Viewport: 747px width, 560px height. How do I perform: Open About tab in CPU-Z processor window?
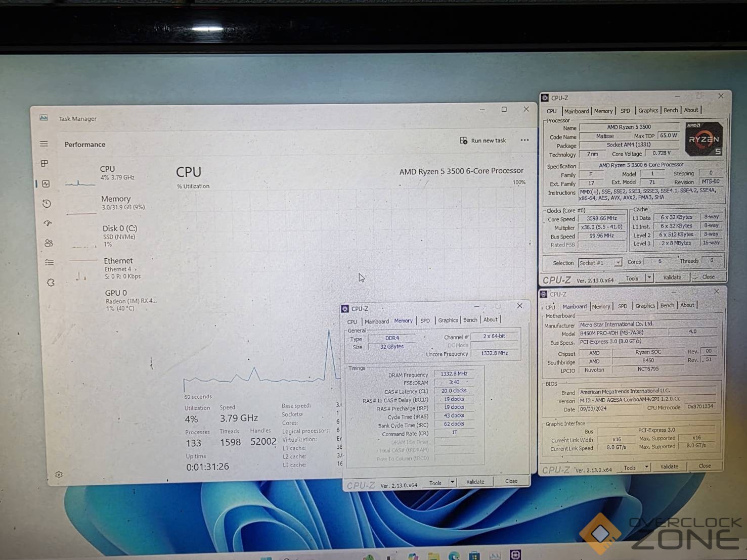[691, 110]
